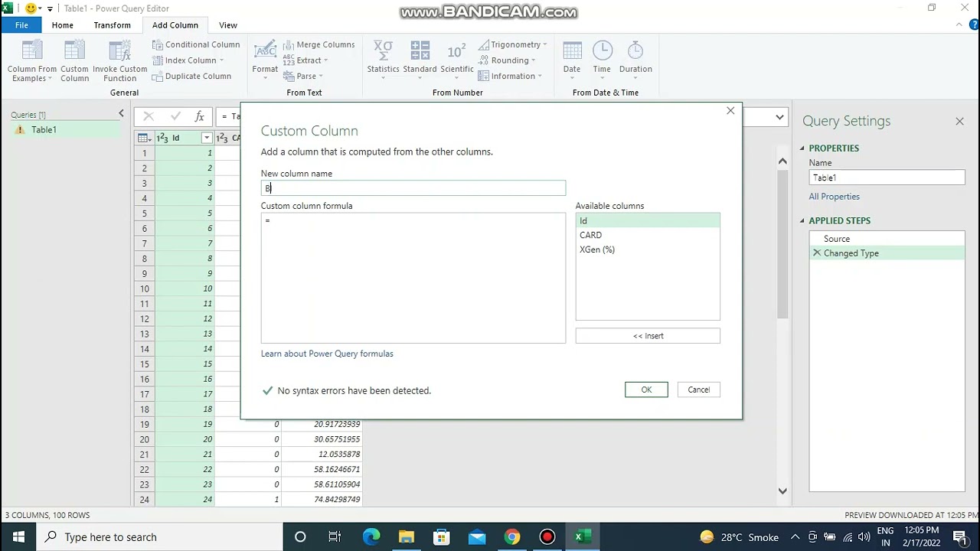
Task: Open the Id column filter dropdown
Action: pyautogui.click(x=207, y=138)
